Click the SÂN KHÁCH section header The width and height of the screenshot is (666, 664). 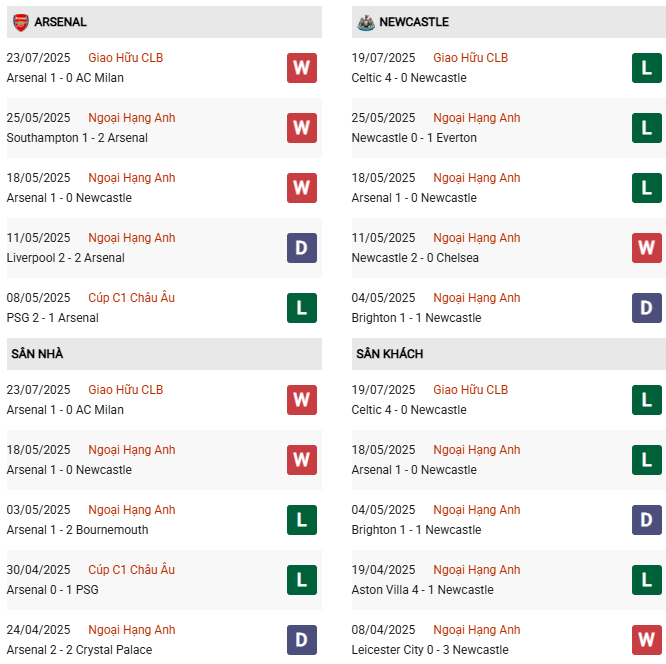click(x=389, y=354)
